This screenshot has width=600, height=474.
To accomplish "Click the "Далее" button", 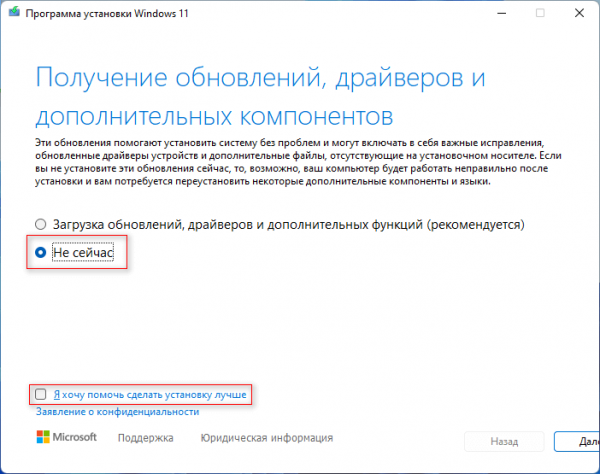I will point(577,441).
